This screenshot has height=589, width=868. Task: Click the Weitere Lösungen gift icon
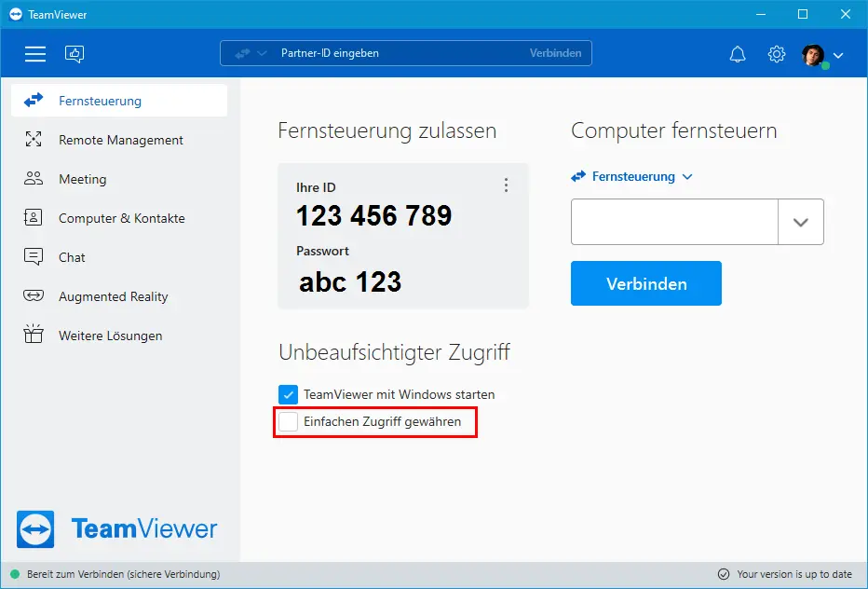click(34, 335)
